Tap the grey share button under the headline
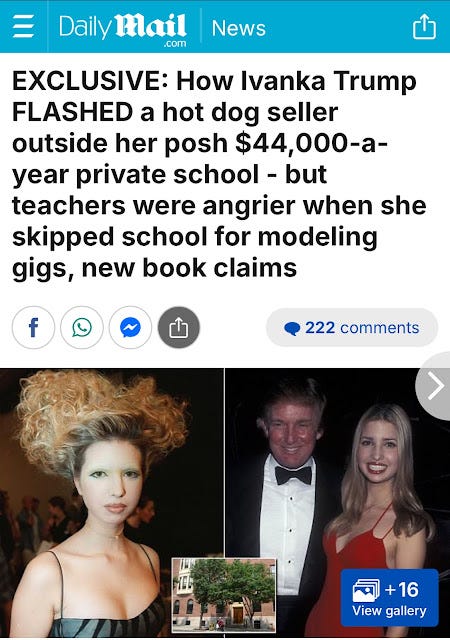450x640 pixels. click(x=179, y=327)
